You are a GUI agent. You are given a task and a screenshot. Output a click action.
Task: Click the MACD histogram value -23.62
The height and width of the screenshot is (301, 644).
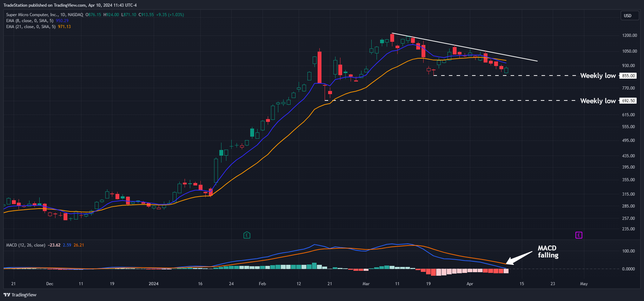(x=54, y=245)
